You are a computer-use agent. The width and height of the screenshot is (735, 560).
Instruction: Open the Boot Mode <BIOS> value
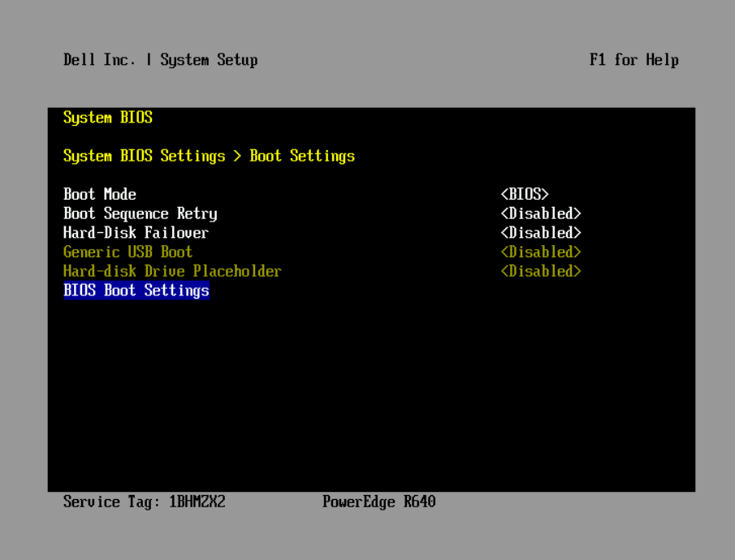pyautogui.click(x=525, y=195)
